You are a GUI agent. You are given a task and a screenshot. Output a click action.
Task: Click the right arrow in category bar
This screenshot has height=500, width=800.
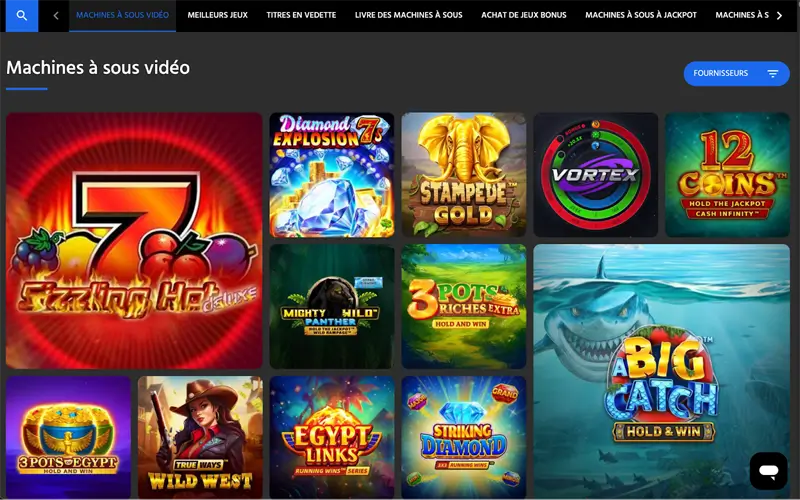tap(779, 16)
